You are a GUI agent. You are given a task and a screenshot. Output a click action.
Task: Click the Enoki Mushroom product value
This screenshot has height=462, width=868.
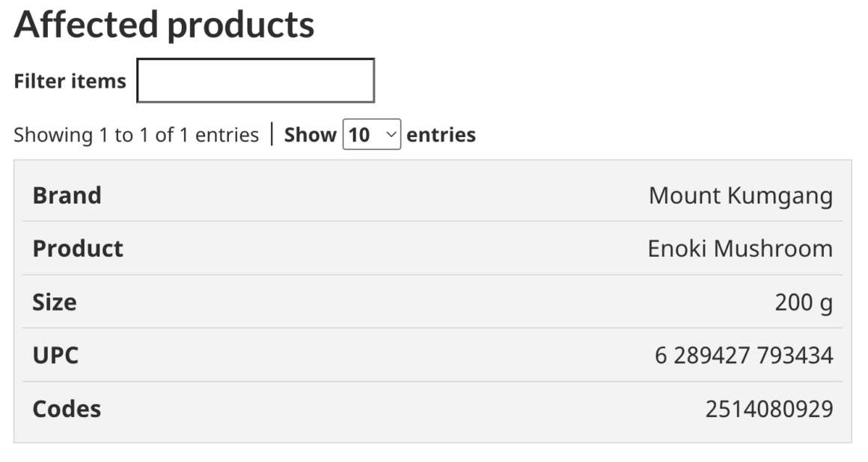(739, 249)
